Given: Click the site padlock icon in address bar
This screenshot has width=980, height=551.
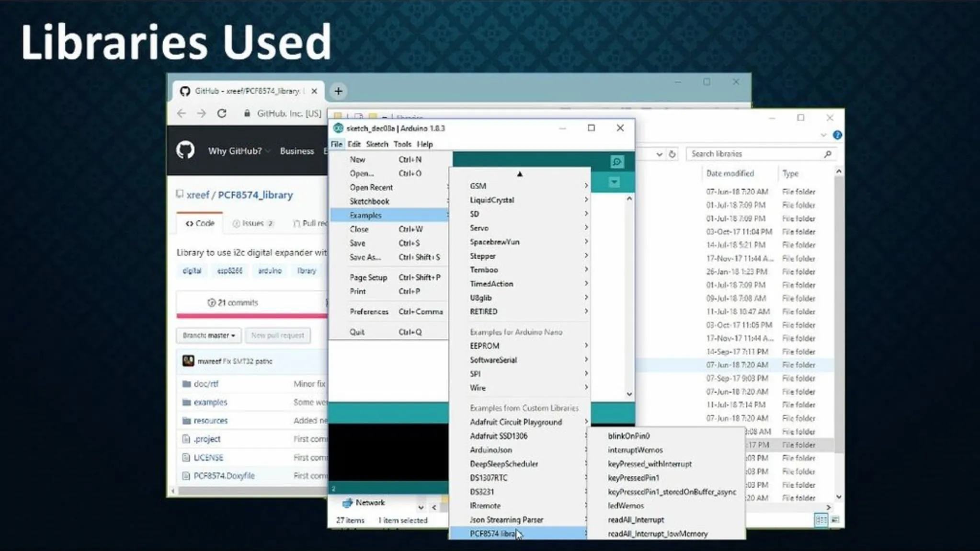Looking at the screenshot, I should click(x=247, y=114).
